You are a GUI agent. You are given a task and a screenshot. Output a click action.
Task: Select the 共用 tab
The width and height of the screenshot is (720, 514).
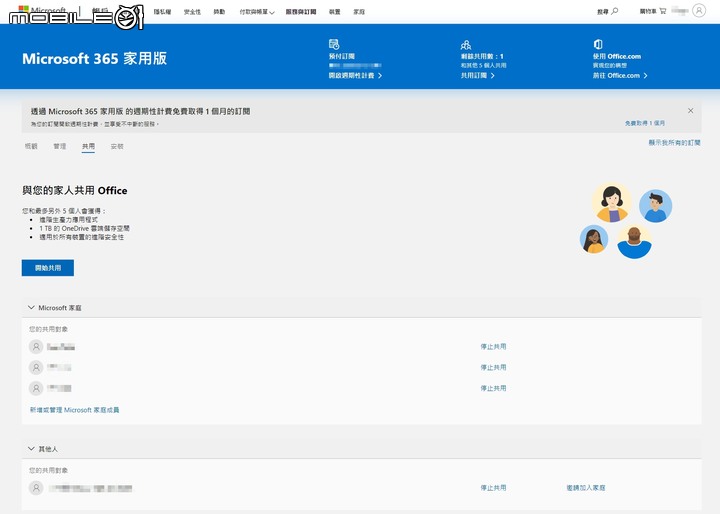coord(88,147)
